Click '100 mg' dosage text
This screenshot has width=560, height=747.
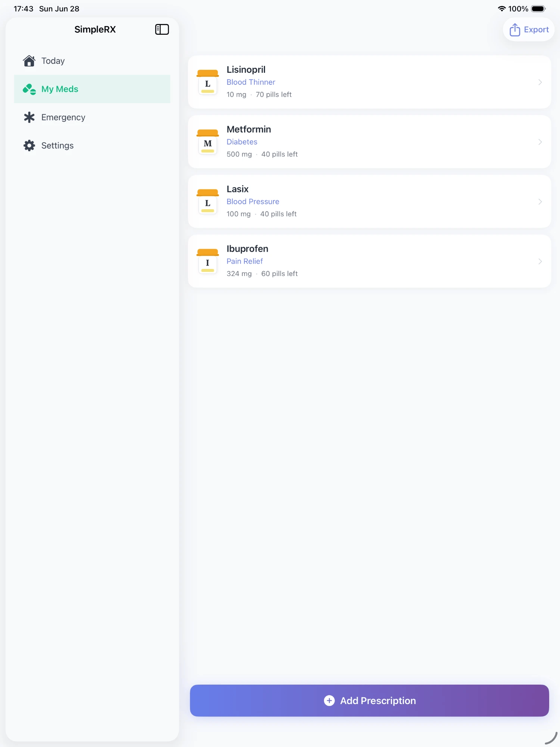[239, 214]
